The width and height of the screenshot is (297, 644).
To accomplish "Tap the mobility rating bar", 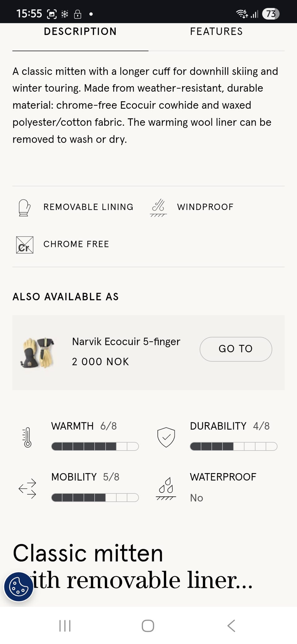I will [x=95, y=498].
